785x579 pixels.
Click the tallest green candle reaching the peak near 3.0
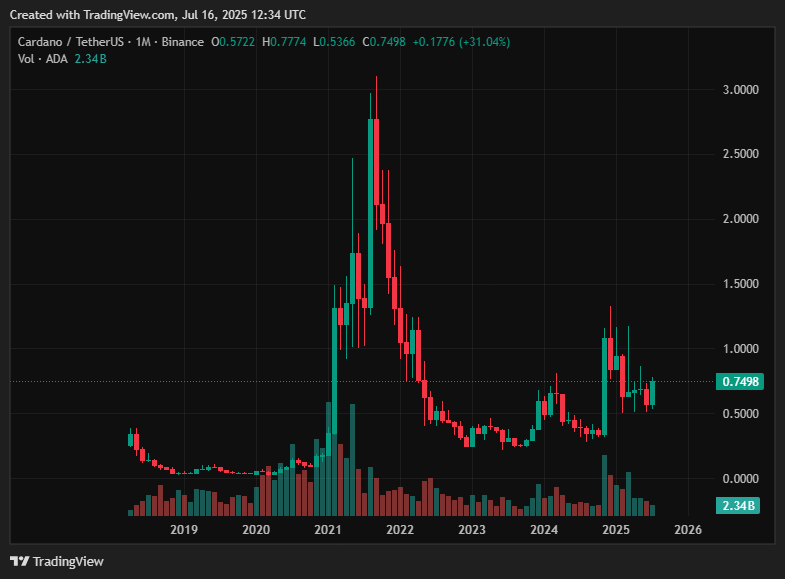click(x=370, y=213)
